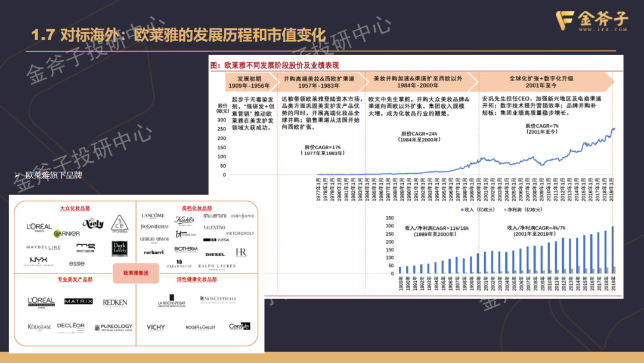
Task: Select the Yuesai brand logo
Action: click(x=216, y=239)
